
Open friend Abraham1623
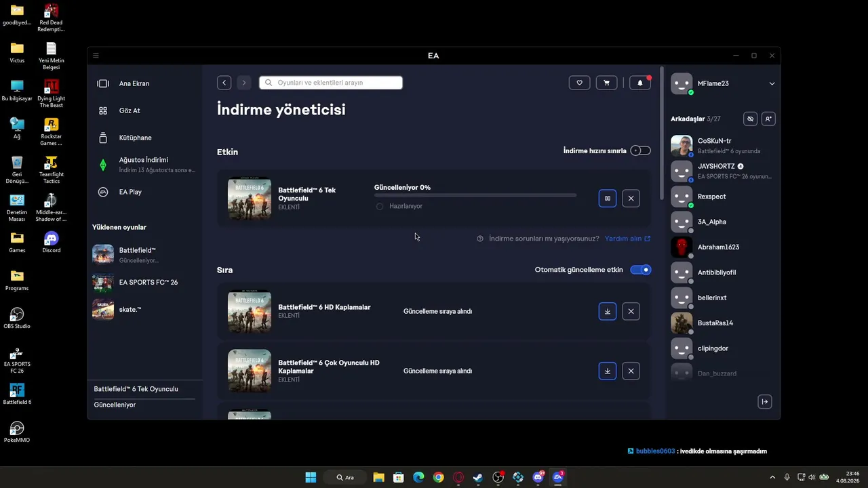point(723,247)
